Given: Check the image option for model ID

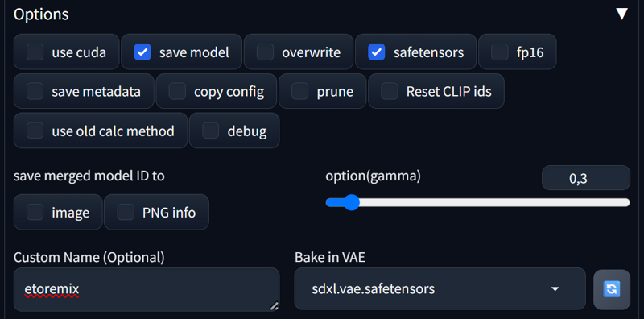Looking at the screenshot, I should coord(35,212).
